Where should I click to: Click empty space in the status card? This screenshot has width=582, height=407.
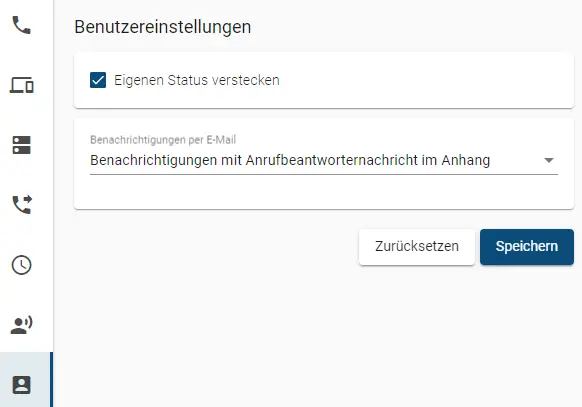pyautogui.click(x=427, y=80)
